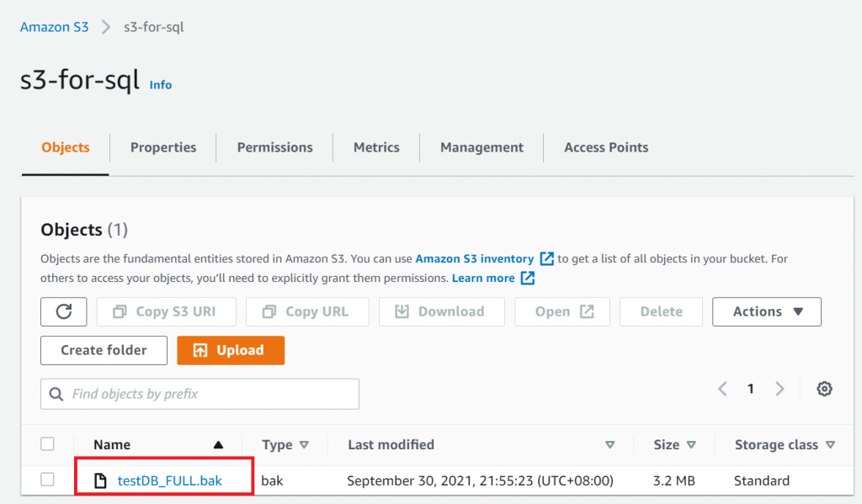Click the s3-for-sql breadcrumb text
Image resolution: width=862 pixels, height=504 pixels.
[x=153, y=27]
